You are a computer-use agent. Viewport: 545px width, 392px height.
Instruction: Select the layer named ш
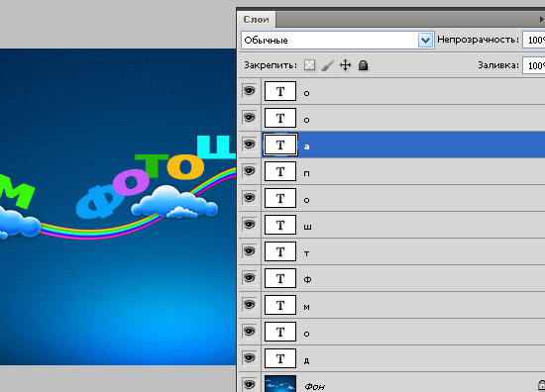pos(307,227)
